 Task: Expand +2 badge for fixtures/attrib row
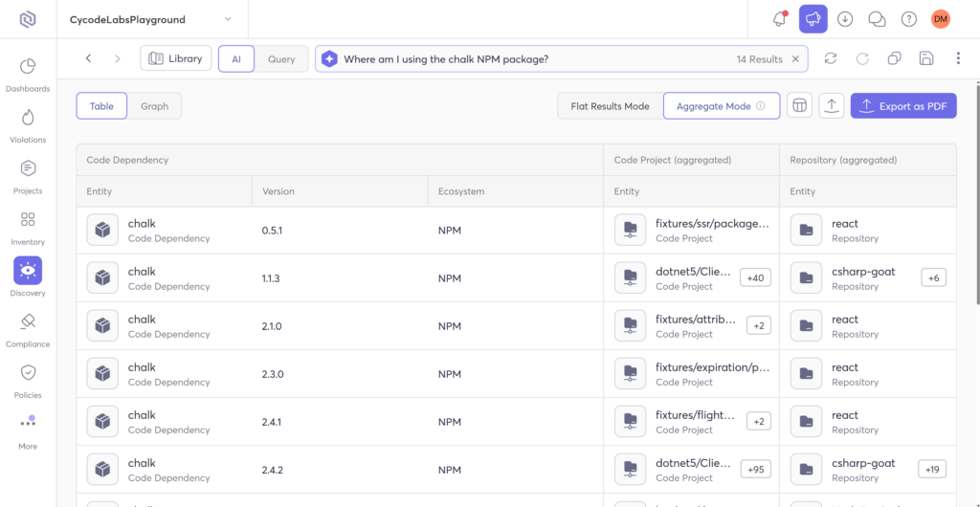(759, 326)
